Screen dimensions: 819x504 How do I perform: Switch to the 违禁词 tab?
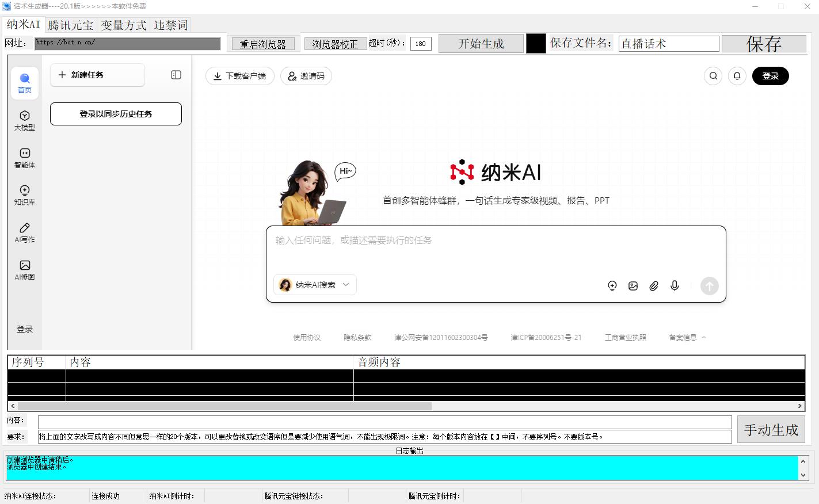pyautogui.click(x=170, y=25)
